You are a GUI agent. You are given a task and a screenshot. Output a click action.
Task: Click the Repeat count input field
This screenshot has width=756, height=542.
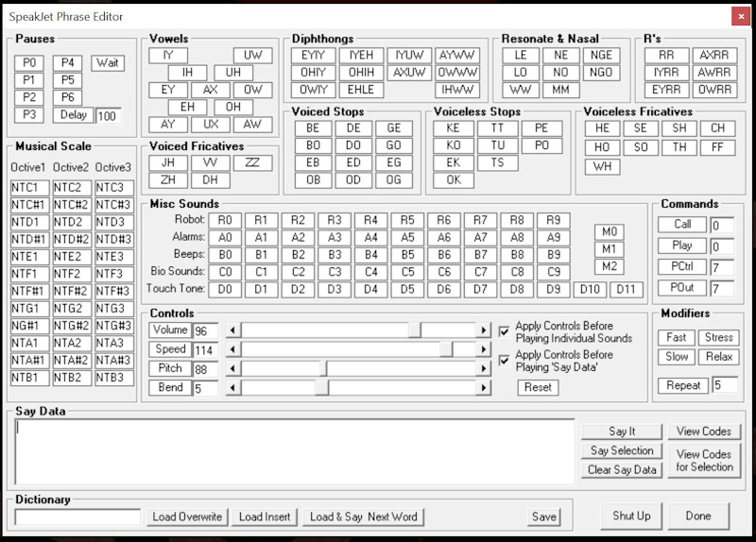tap(724, 385)
